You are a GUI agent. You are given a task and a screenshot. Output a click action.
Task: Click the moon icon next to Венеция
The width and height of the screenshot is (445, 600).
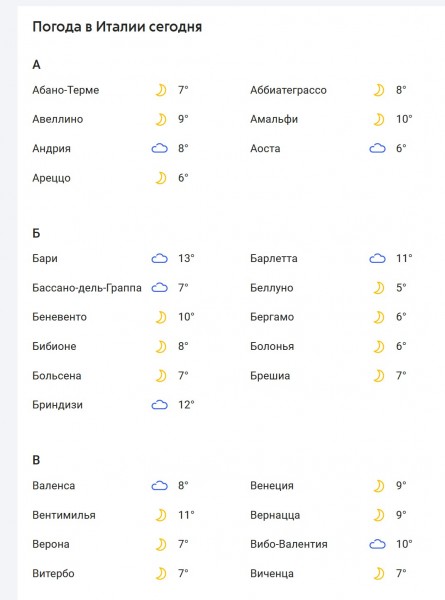click(x=379, y=486)
